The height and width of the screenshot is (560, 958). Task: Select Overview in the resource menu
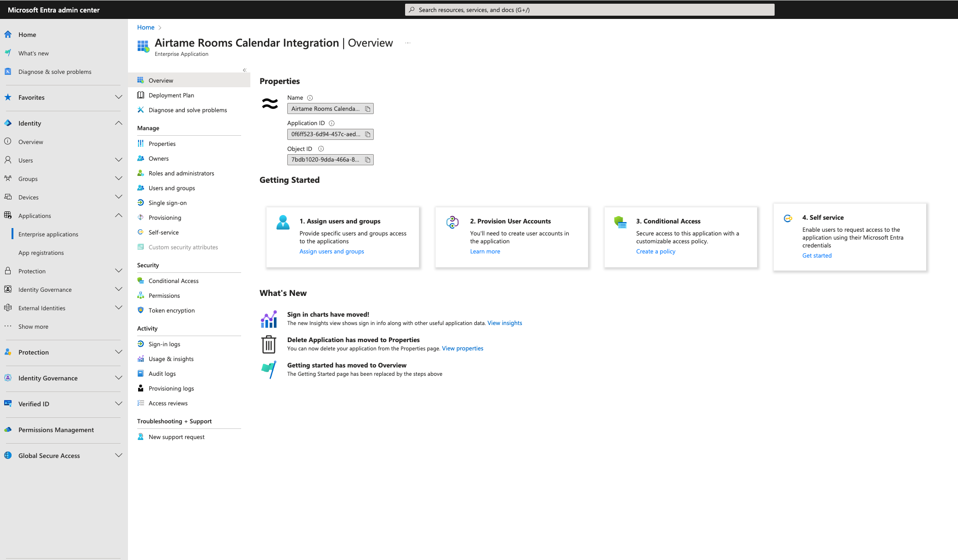189,80
